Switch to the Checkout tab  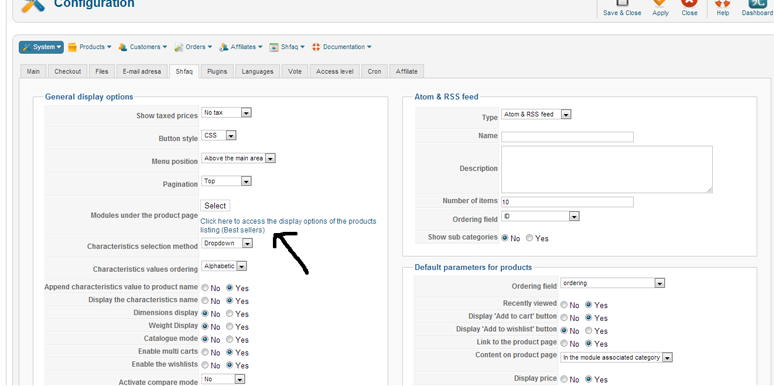coord(68,72)
